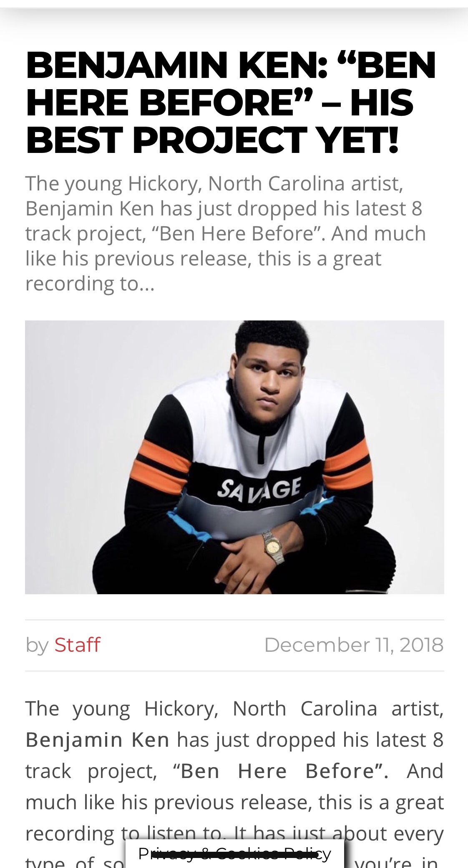Tap the HERE BEFORE headline line
The height and width of the screenshot is (868, 468).
click(x=219, y=102)
